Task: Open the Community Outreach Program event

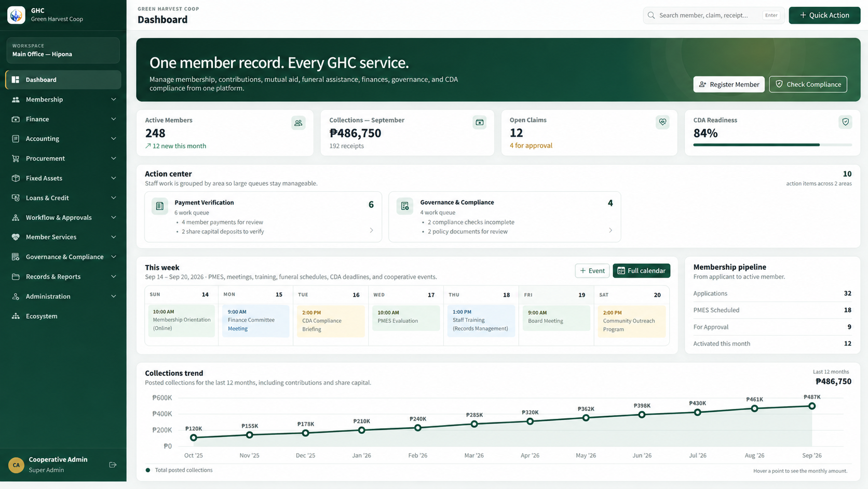Action: tap(631, 321)
